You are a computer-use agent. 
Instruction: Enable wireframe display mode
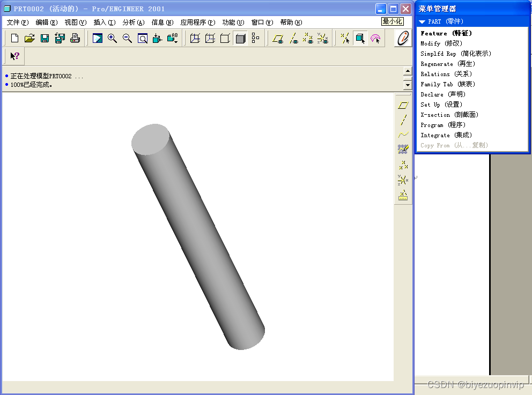195,39
